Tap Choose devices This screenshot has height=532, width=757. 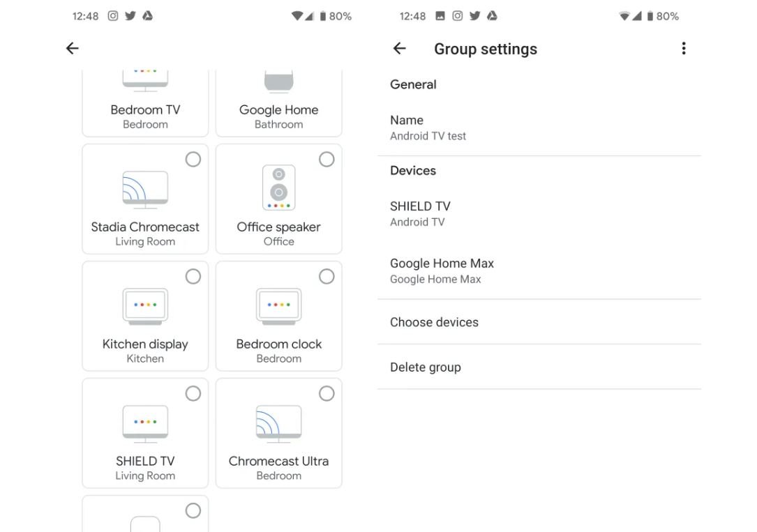click(x=434, y=322)
